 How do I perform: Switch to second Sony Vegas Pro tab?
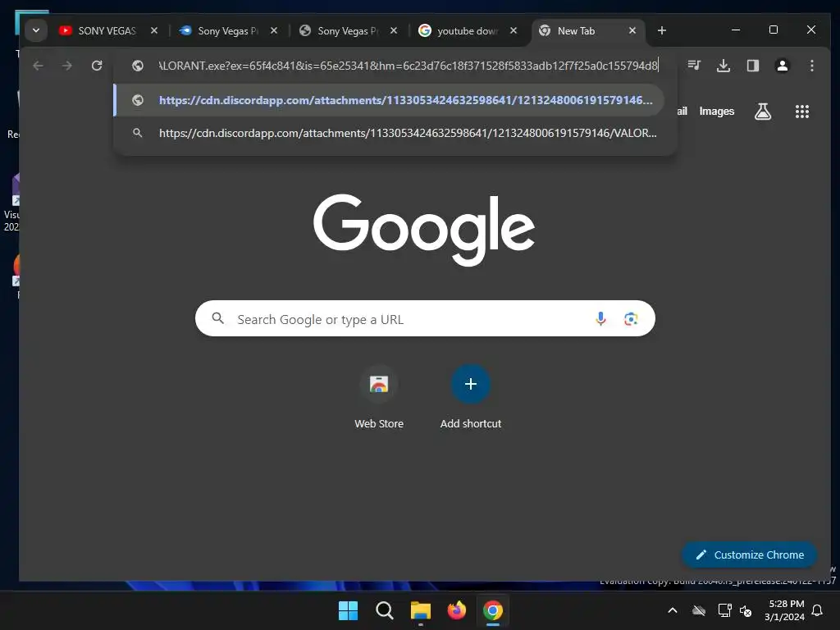point(221,30)
